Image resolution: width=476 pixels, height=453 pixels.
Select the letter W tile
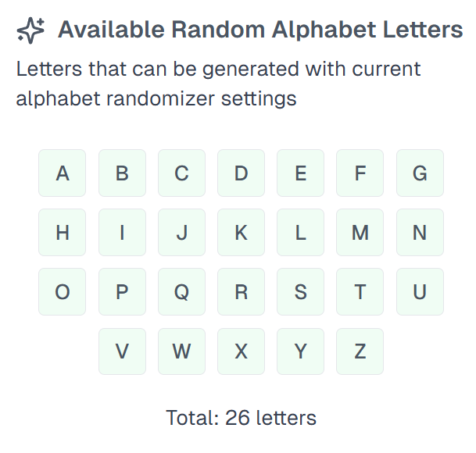click(x=181, y=351)
